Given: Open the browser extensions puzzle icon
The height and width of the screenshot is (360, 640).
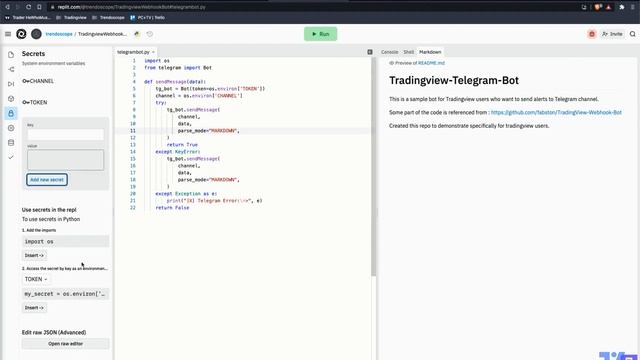Looking at the screenshot, I should [x=622, y=7].
